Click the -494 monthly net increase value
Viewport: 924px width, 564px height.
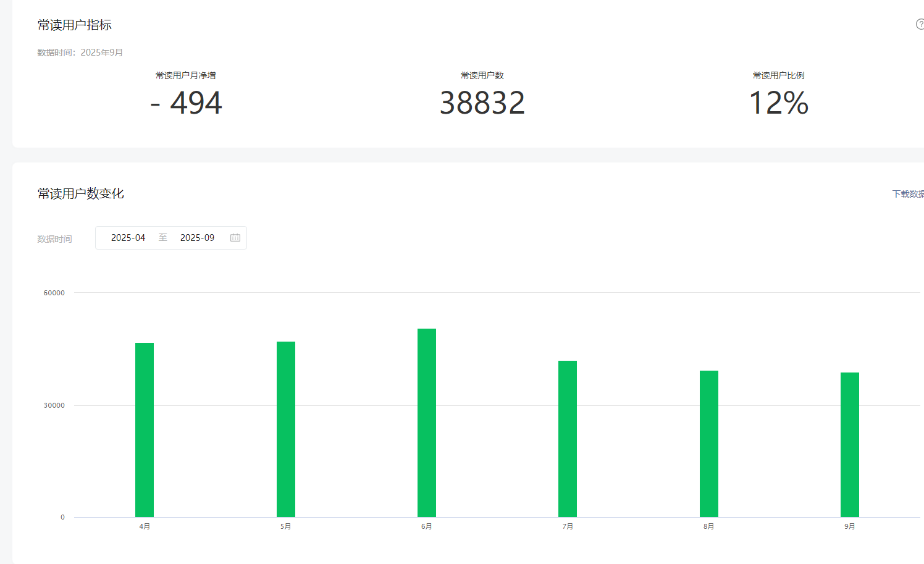coord(186,103)
